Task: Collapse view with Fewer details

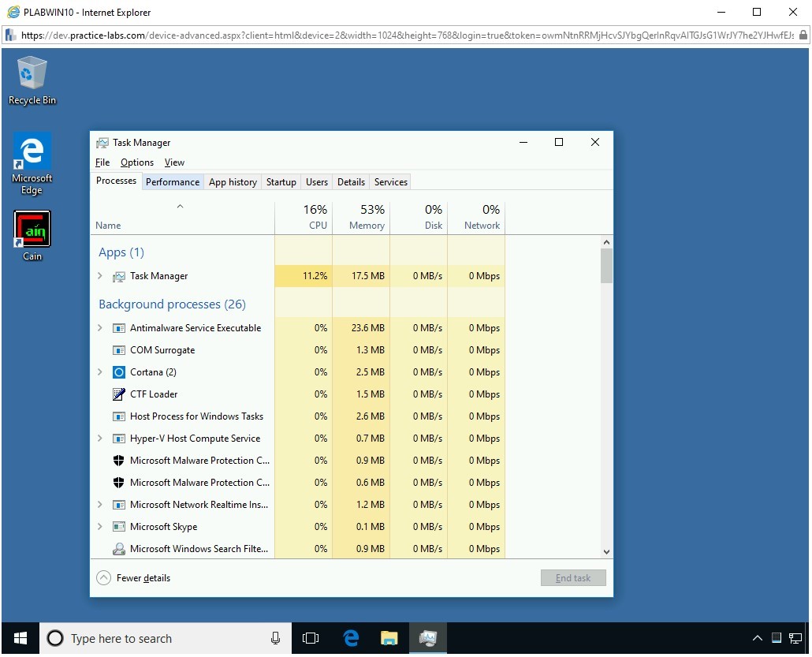Action: [133, 578]
